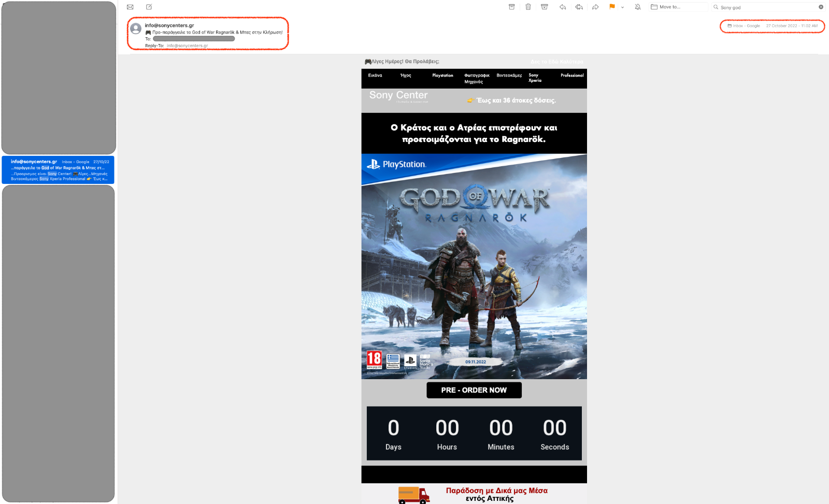Reply to the sender
The height and width of the screenshot is (504, 829).
tap(562, 7)
